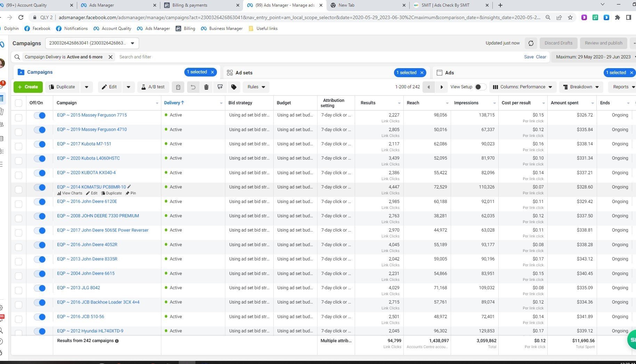The height and width of the screenshot is (364, 636).
Task: Select the Campaigns tab
Action: click(x=35, y=72)
